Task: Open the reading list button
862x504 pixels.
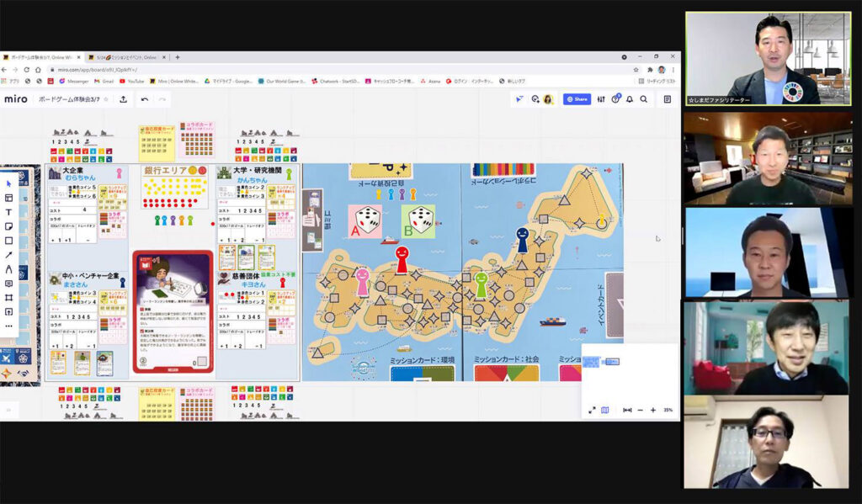Action: pyautogui.click(x=657, y=81)
